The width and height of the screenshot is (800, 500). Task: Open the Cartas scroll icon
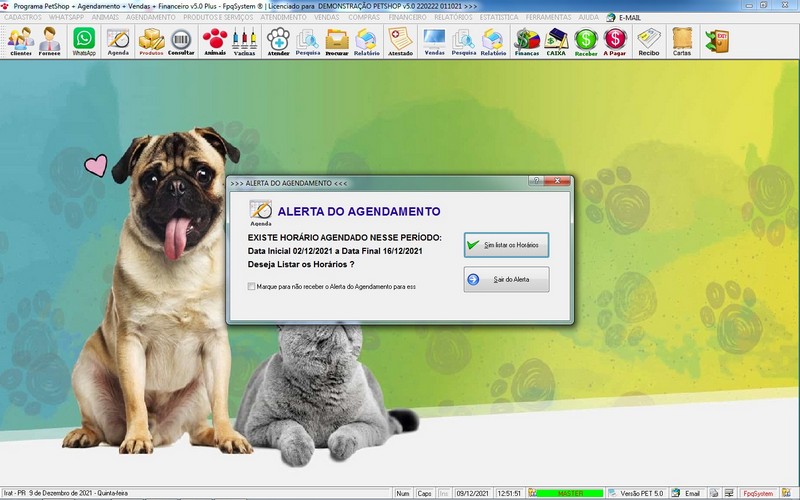pos(682,41)
